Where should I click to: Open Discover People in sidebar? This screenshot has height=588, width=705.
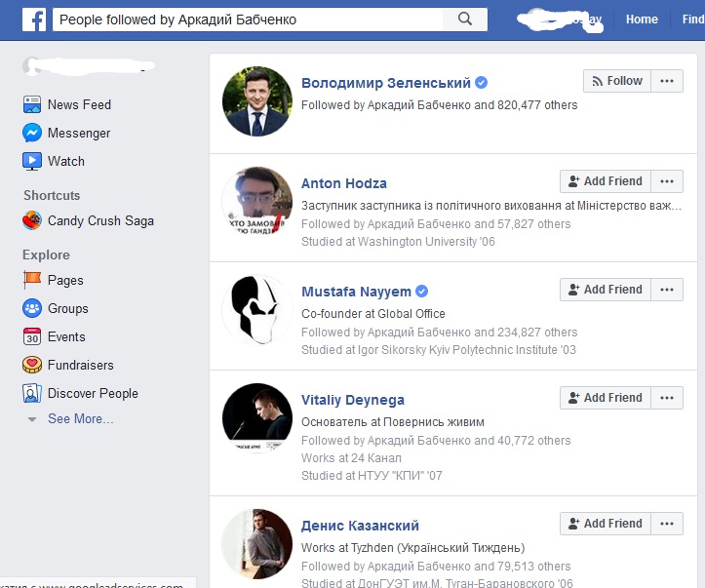point(92,393)
